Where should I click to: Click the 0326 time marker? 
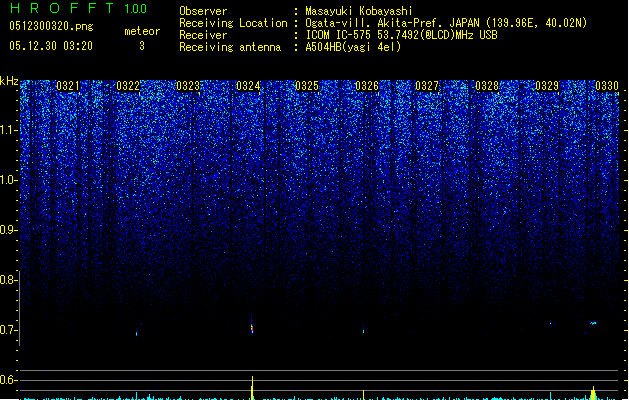(x=367, y=86)
